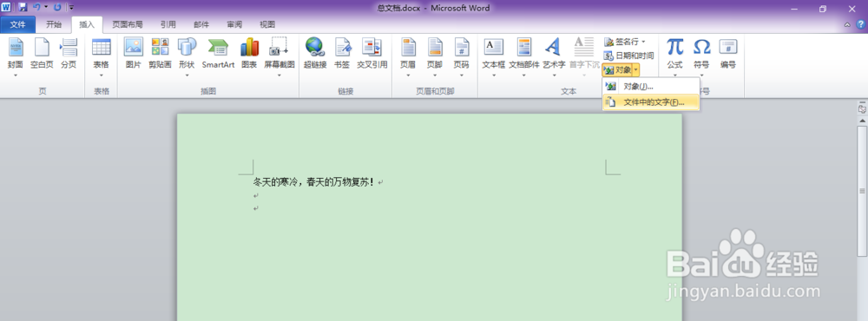
Task: Open Word Help question mark icon
Action: coord(861,24)
